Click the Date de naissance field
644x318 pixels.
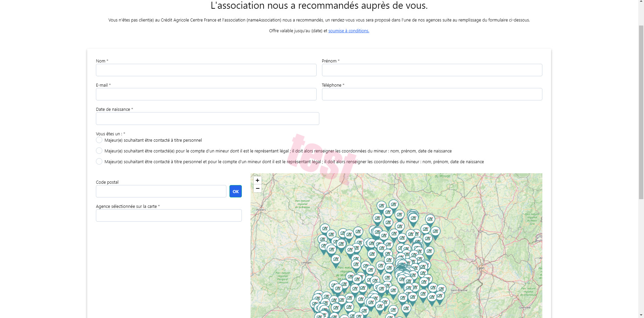[x=207, y=119]
